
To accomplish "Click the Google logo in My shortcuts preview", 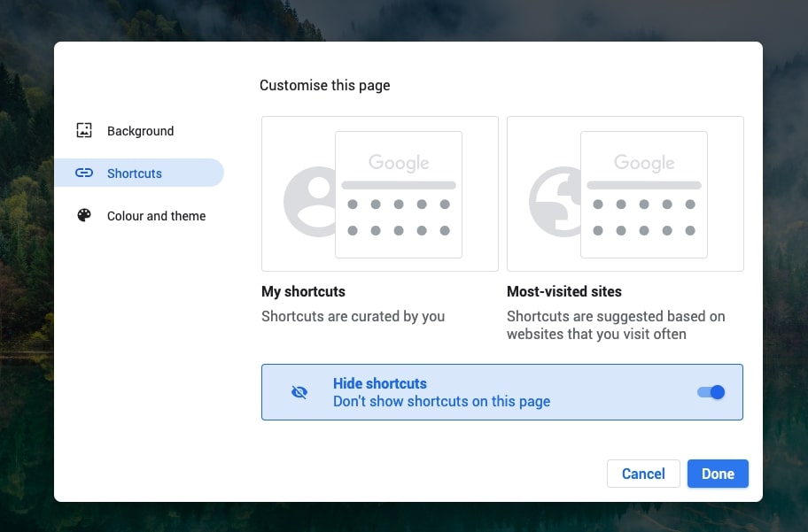I will click(399, 163).
